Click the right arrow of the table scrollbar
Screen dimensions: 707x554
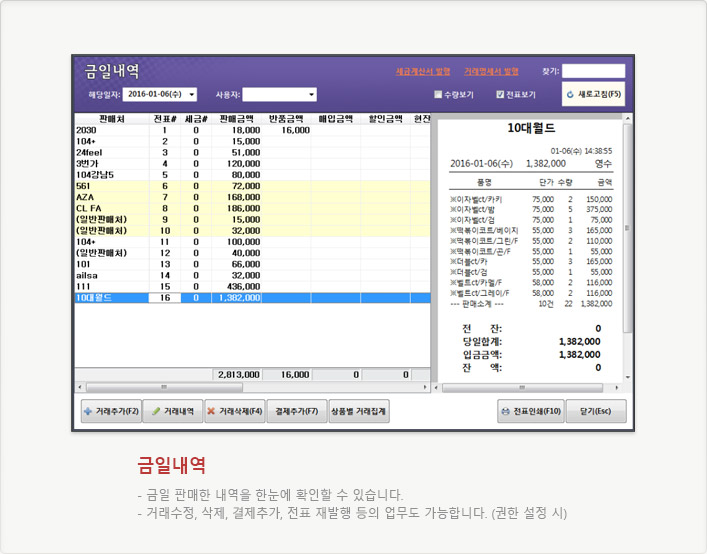[425, 387]
